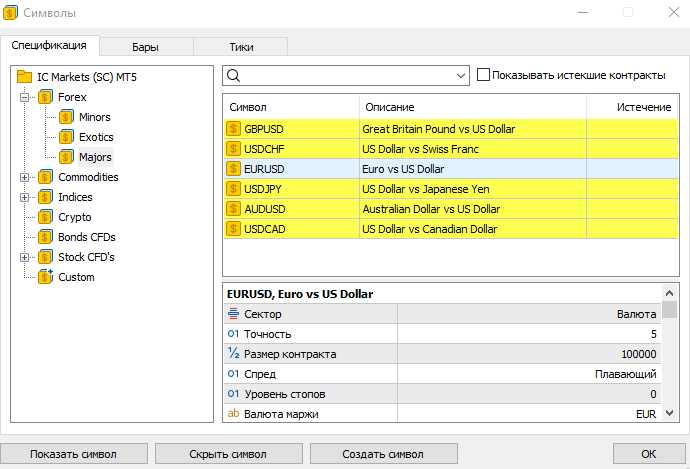Click the Exotics subgroup icon
Screen dimensions: 690x469
pyautogui.click(x=66, y=137)
